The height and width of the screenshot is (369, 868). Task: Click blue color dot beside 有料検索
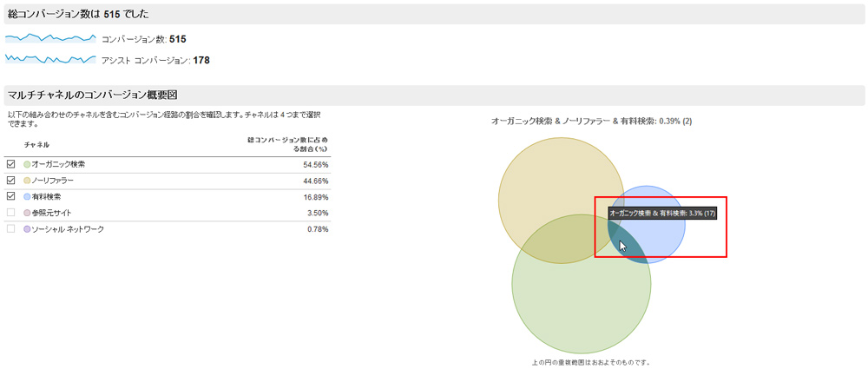pos(27,197)
